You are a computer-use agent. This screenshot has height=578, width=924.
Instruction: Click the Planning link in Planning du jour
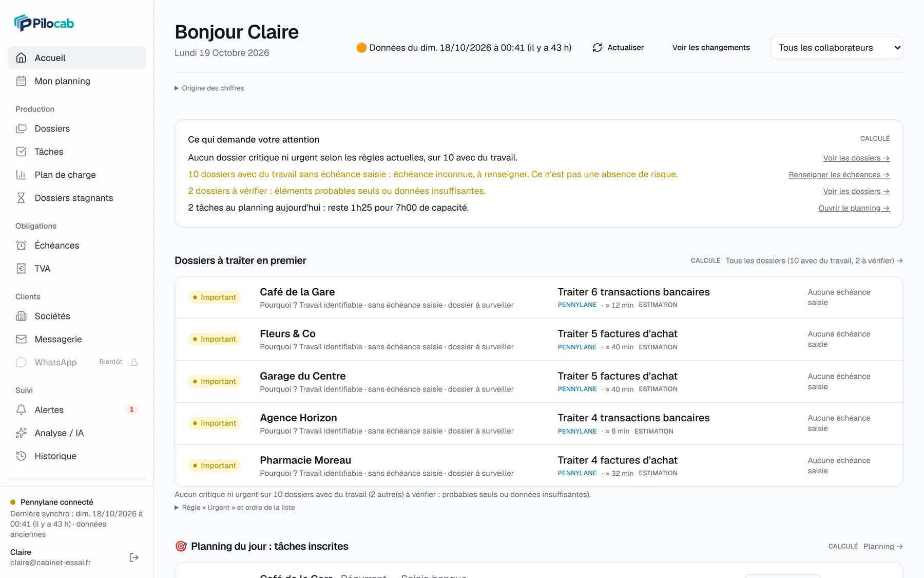[x=883, y=546]
